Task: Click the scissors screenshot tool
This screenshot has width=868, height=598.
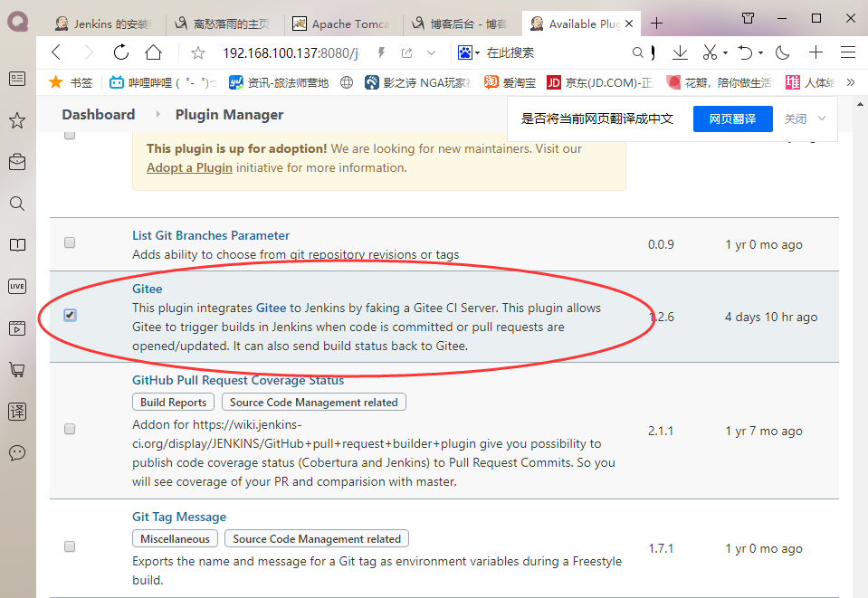Action: pyautogui.click(x=710, y=52)
